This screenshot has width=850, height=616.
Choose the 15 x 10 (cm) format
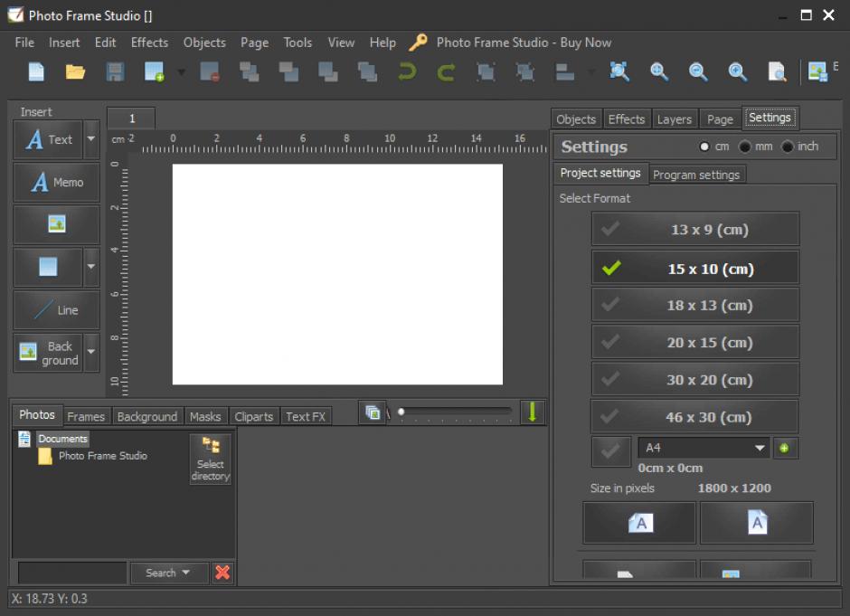coord(695,269)
